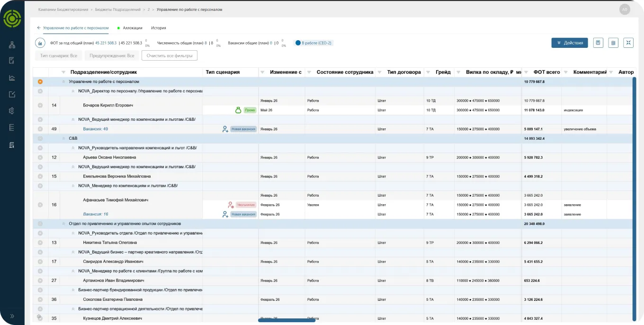Open the analytics chart icon in sidebar
The width and height of the screenshot is (644, 325).
coord(12,78)
